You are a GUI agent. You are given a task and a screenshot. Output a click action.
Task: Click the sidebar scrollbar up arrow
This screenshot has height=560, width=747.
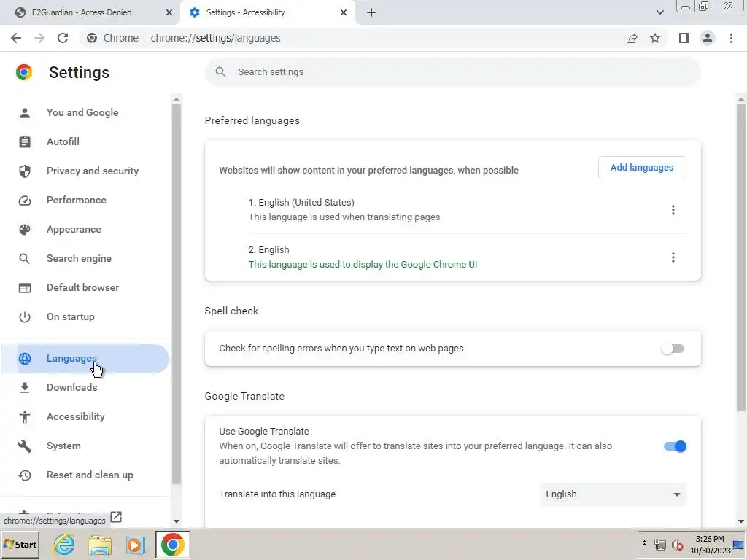coord(177,99)
